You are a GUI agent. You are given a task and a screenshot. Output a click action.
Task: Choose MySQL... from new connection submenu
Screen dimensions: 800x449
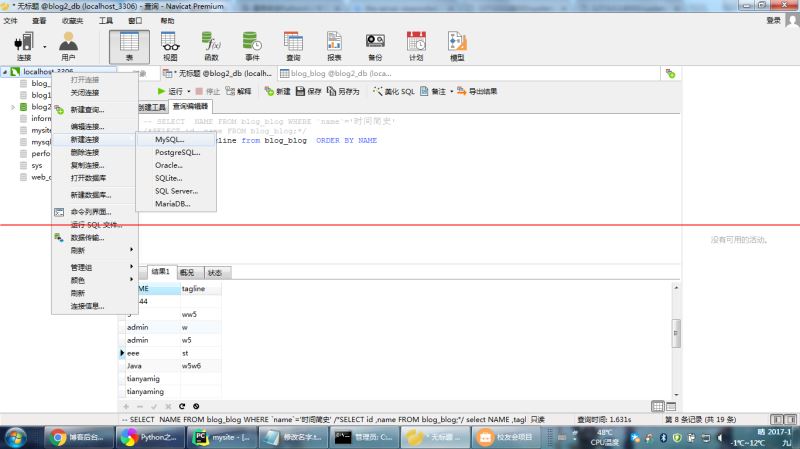pyautogui.click(x=169, y=139)
